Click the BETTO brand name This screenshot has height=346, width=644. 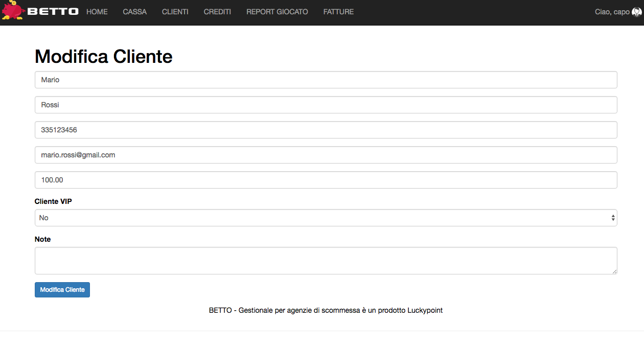pos(53,12)
